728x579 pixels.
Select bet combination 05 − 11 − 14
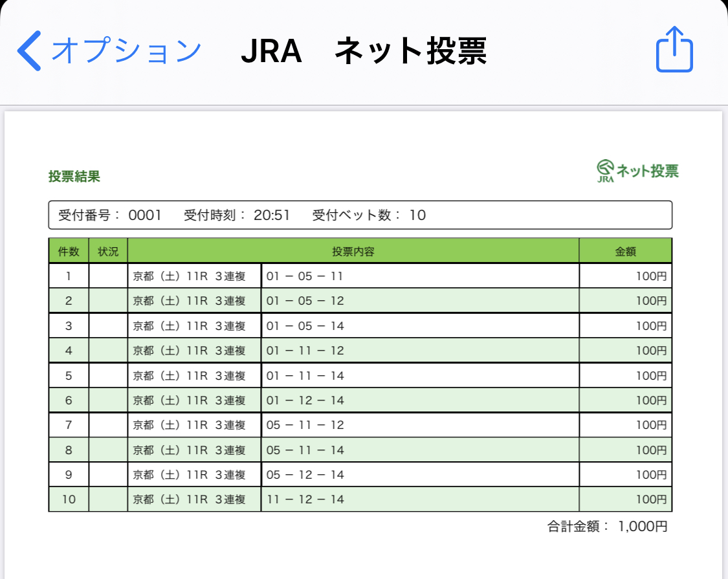click(x=305, y=450)
